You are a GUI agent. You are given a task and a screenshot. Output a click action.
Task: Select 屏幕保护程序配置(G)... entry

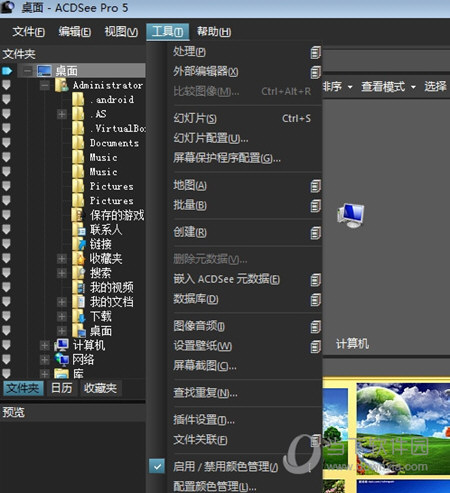pos(244,158)
